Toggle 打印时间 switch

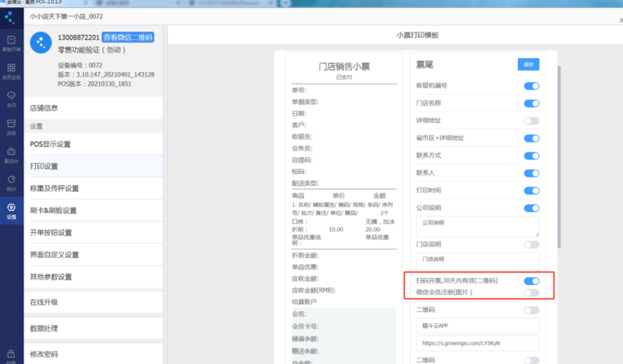tap(531, 191)
